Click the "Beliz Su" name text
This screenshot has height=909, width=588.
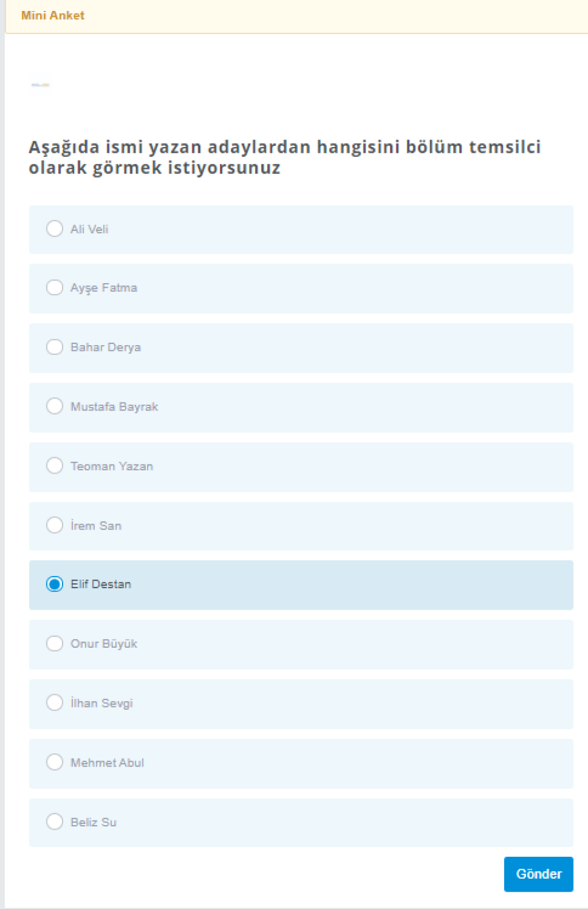coord(94,822)
